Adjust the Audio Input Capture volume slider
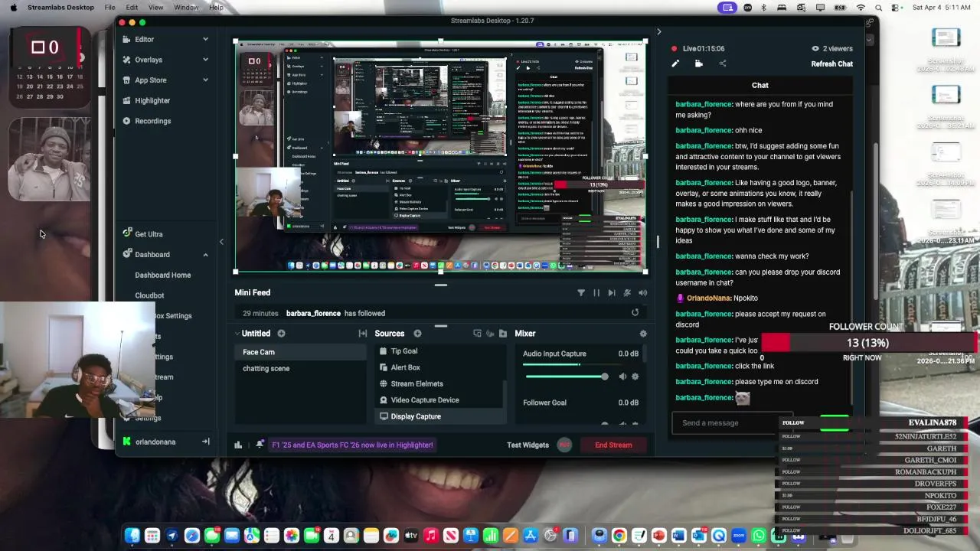The width and height of the screenshot is (980, 551). [x=567, y=377]
